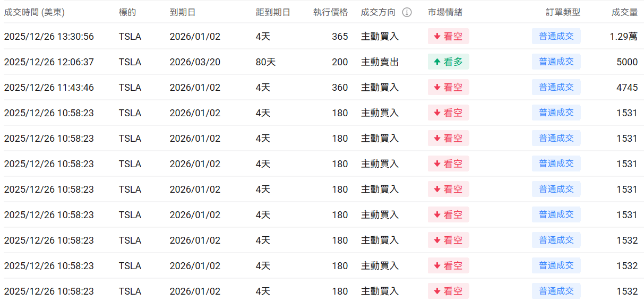Click the 標的 column header

127,12
